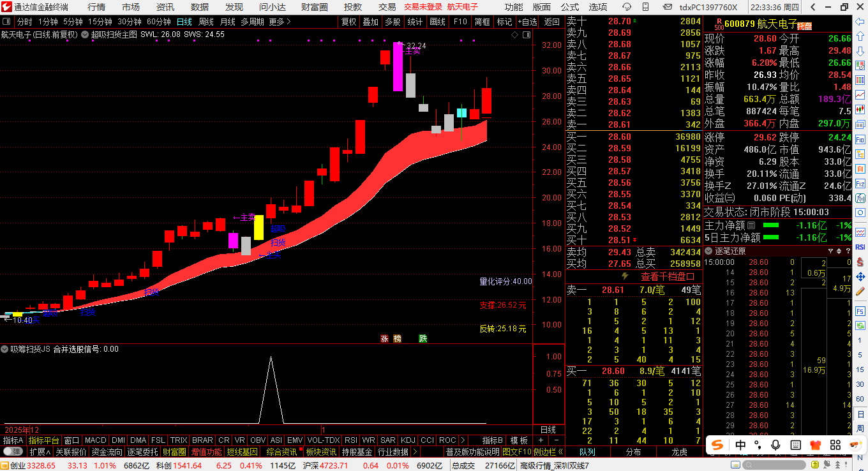The width and height of the screenshot is (868, 471).
Task: Click the 涨 marker under the chart
Action: click(x=385, y=338)
